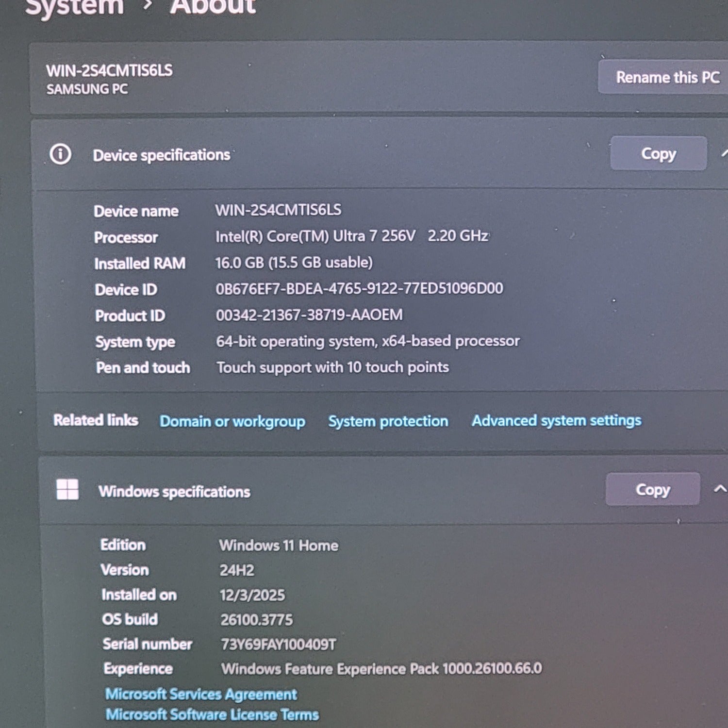Click the info icon beside Device specifications

click(61, 154)
